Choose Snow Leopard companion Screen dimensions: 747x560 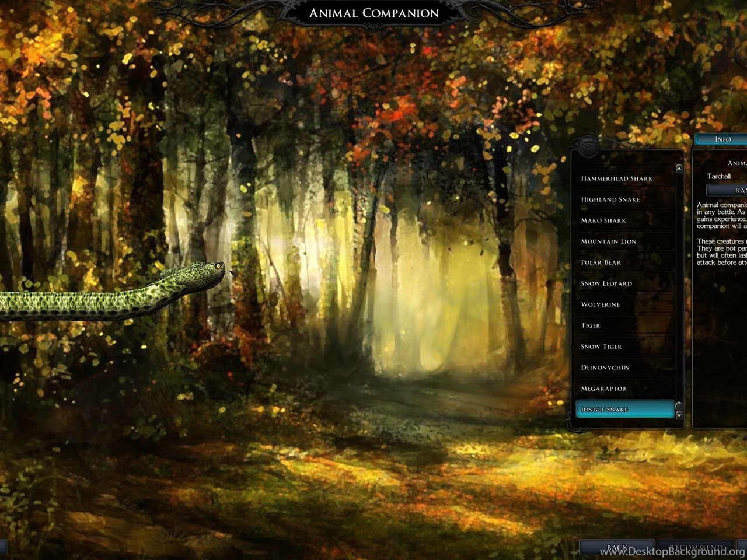click(624, 283)
